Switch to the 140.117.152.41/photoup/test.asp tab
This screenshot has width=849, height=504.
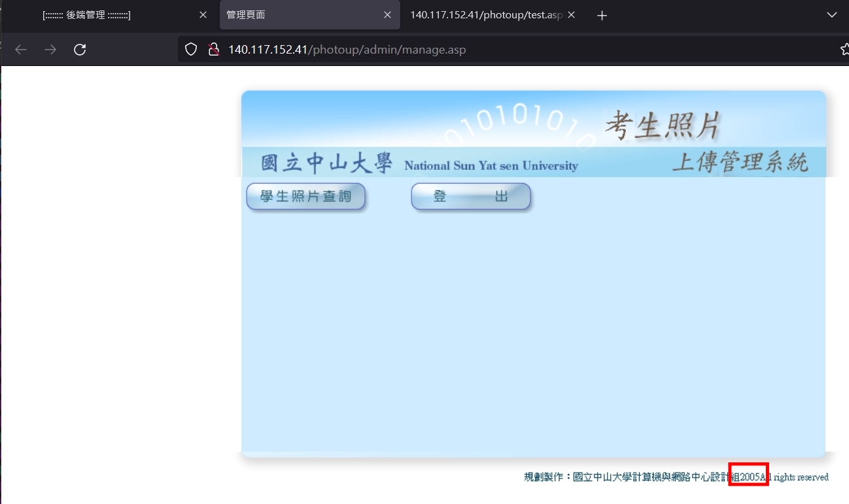click(493, 15)
